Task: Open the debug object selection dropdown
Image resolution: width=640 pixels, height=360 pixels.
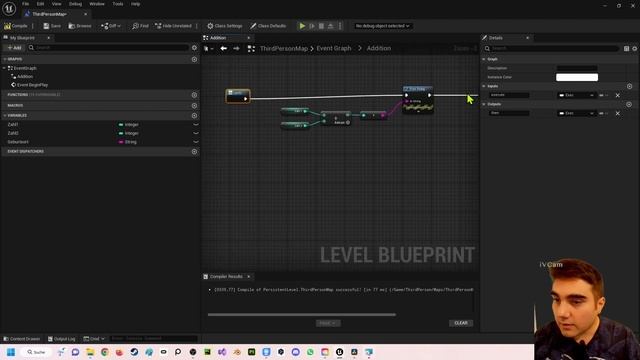Action: click(x=382, y=26)
